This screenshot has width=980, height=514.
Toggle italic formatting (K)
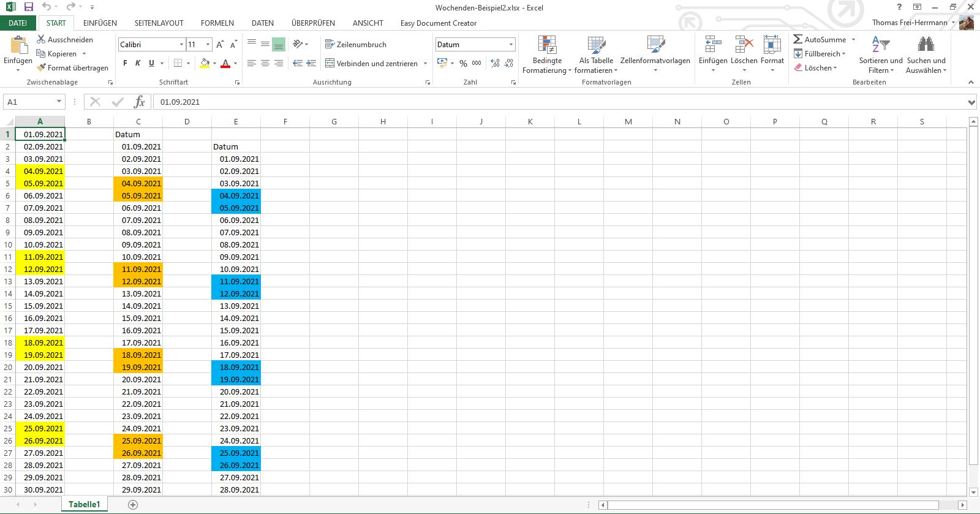(x=138, y=63)
